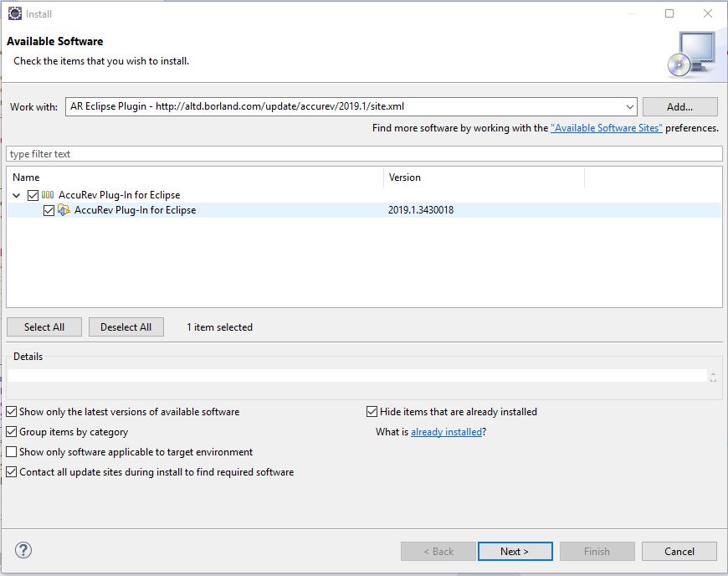
Task: Close the Install dialog window
Action: [708, 13]
